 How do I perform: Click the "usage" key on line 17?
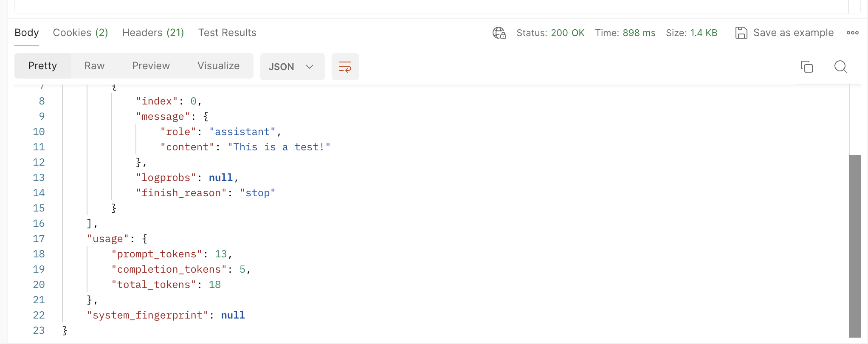108,239
